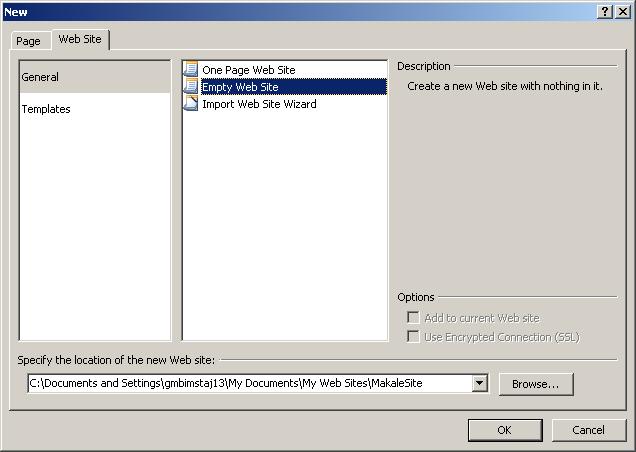Click the Browse... button
This screenshot has width=636, height=452.
click(536, 384)
